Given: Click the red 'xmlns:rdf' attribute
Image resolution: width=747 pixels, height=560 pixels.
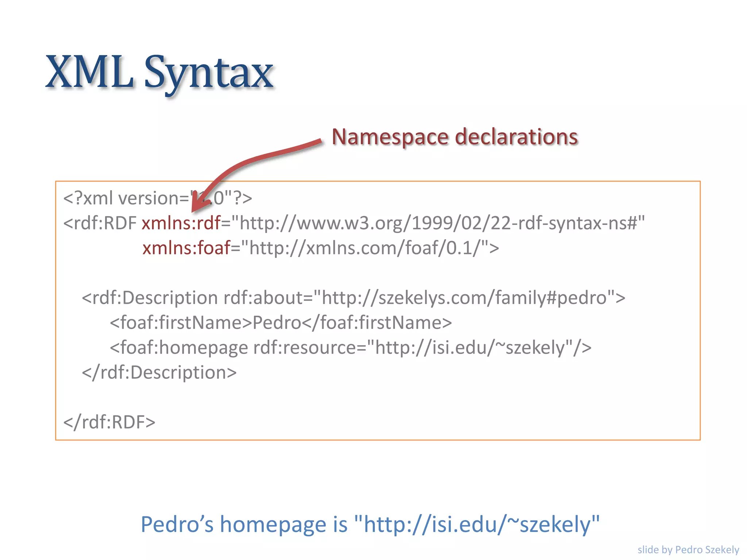Looking at the screenshot, I should pyautogui.click(x=181, y=223).
